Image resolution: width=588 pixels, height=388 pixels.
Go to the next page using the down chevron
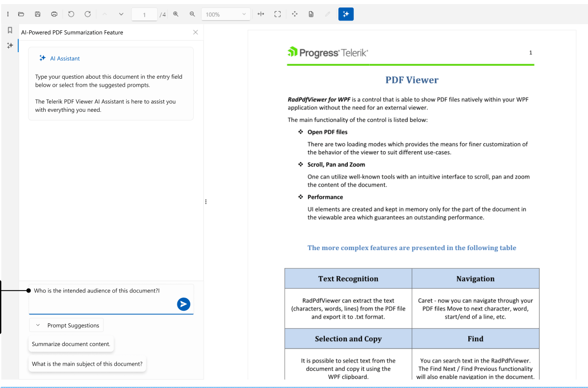[121, 14]
